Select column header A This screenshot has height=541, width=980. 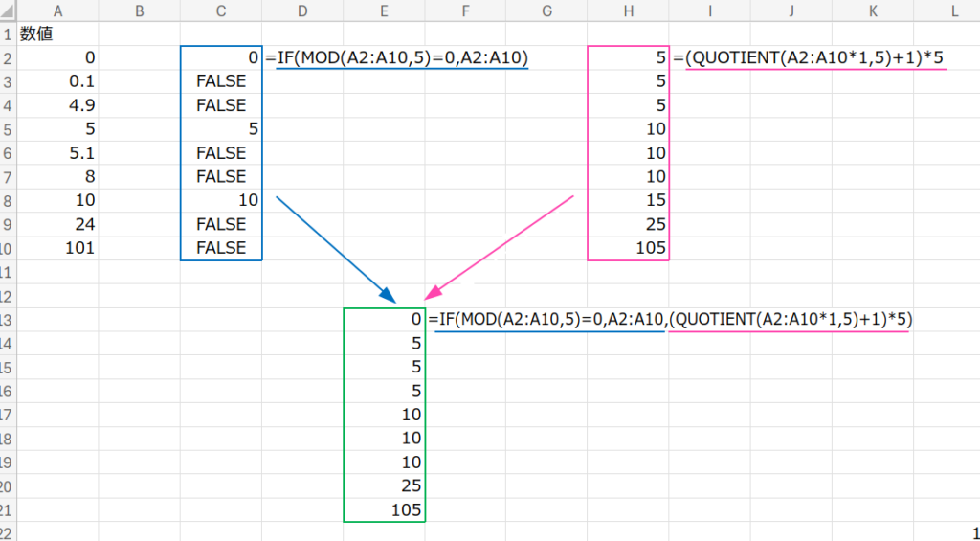click(58, 10)
